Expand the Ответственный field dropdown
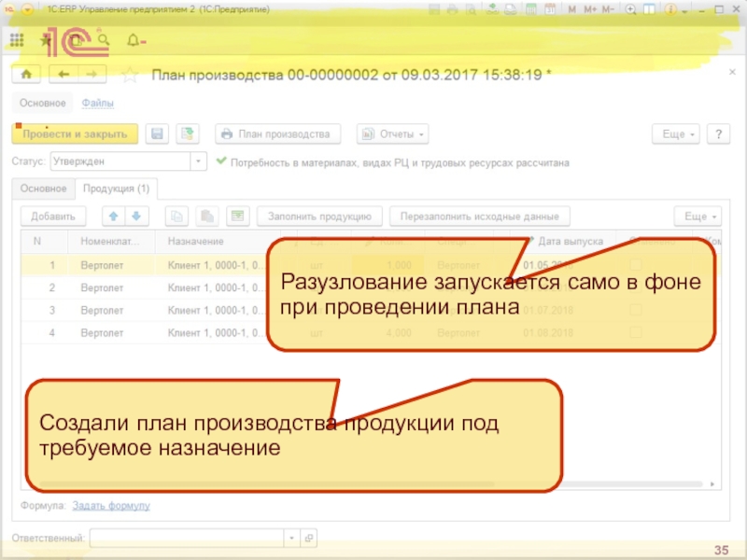 point(291,539)
